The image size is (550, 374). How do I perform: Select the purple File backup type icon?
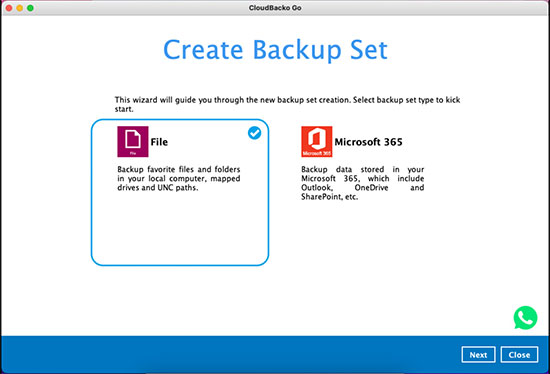[133, 141]
